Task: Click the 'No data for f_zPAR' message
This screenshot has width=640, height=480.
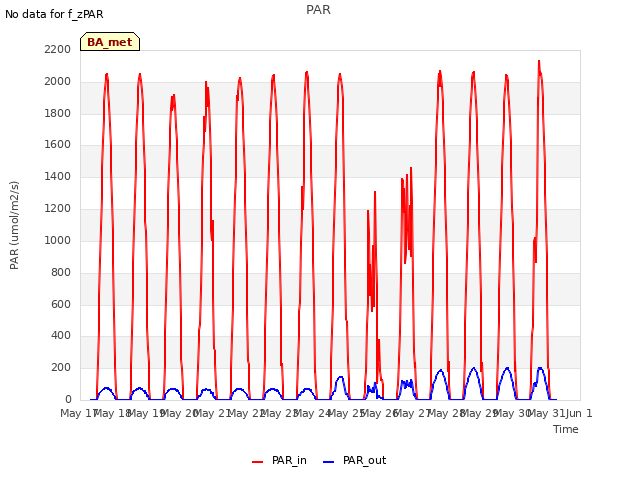Action: click(54, 14)
